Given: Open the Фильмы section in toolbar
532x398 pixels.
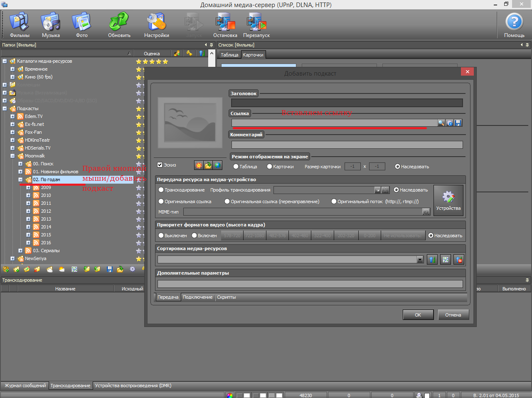Looking at the screenshot, I should point(20,25).
